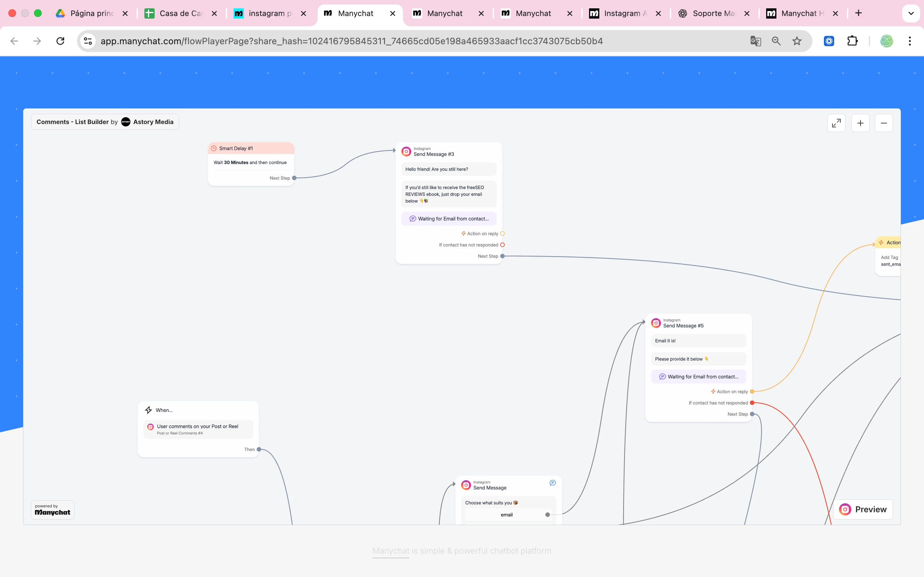Click the Instagram icon on Send Message #3

point(406,152)
